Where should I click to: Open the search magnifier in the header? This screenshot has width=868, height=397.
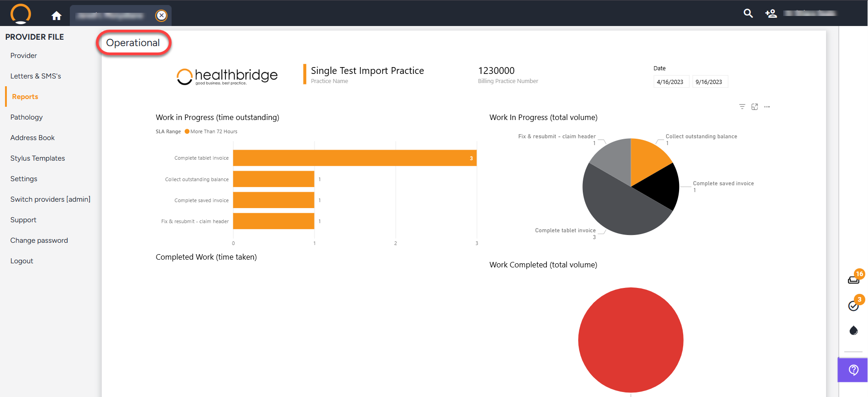click(x=748, y=13)
